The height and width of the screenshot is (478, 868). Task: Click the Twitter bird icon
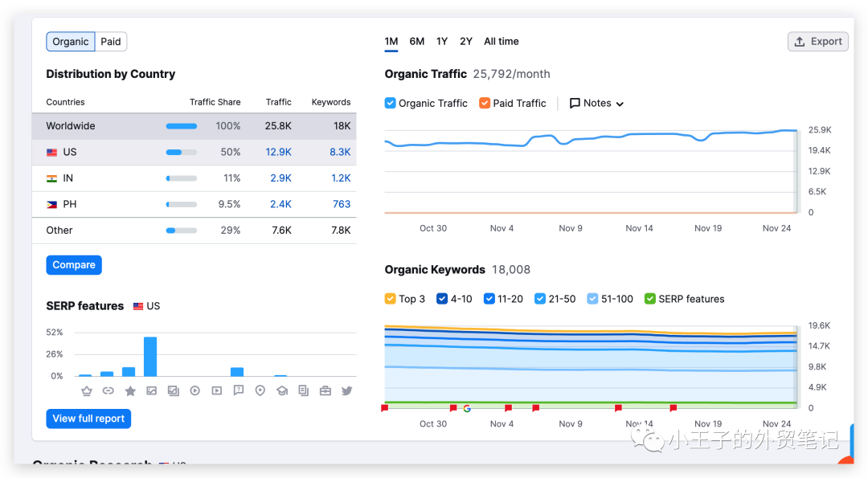(x=346, y=391)
